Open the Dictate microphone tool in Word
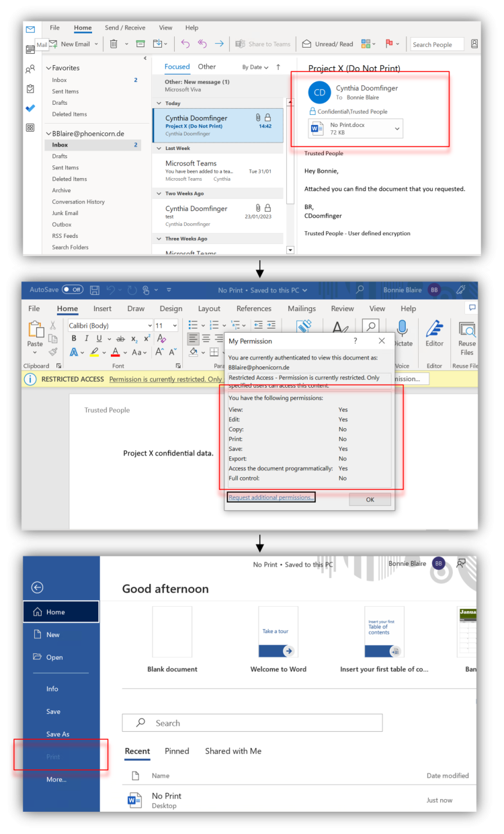504x834 pixels. click(x=403, y=334)
